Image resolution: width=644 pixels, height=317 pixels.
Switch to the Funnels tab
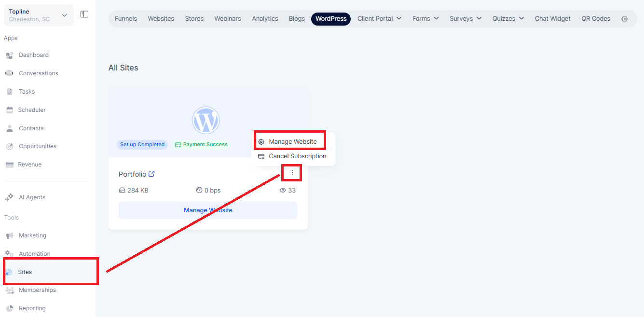pyautogui.click(x=126, y=19)
